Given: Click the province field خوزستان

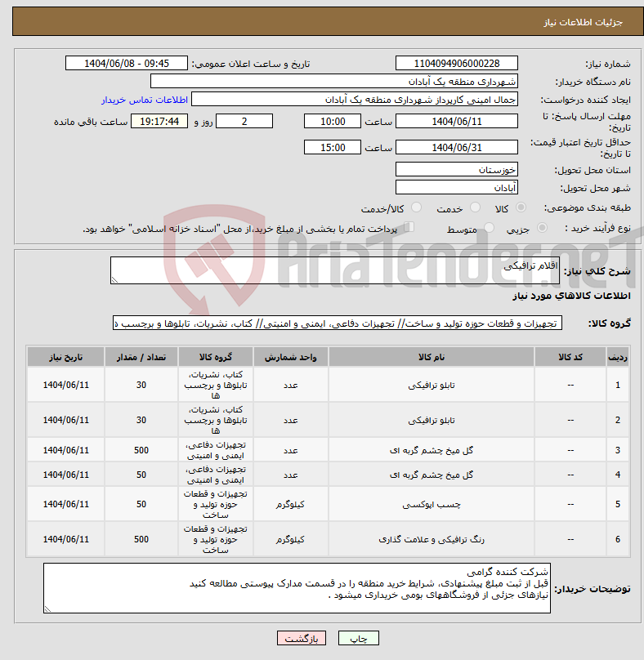Looking at the screenshot, I should tap(457, 169).
